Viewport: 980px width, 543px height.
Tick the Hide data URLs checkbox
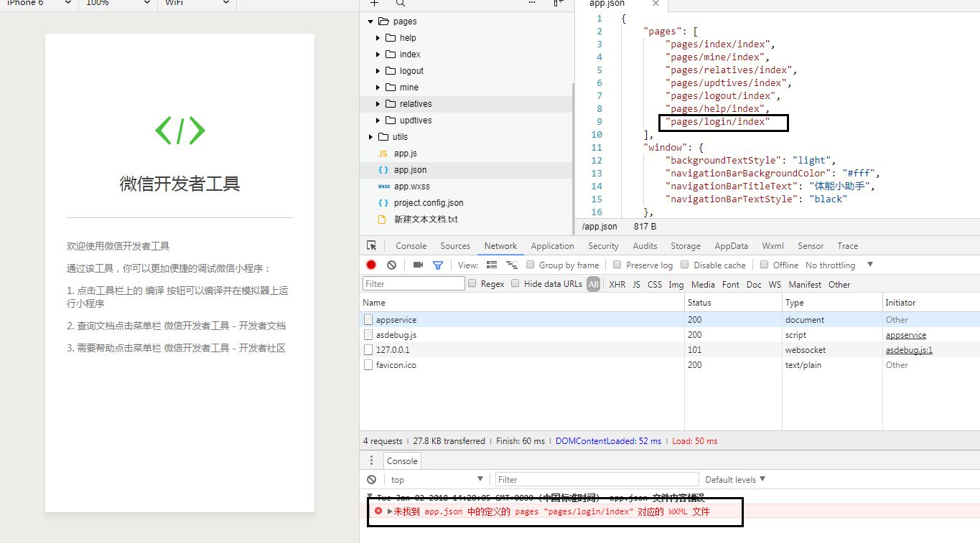[x=515, y=283]
